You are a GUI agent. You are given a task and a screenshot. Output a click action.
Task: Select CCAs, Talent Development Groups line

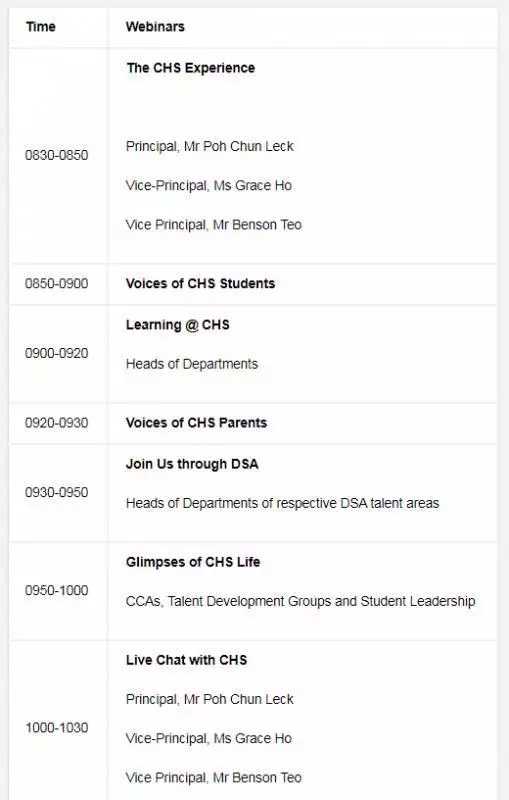coord(300,601)
